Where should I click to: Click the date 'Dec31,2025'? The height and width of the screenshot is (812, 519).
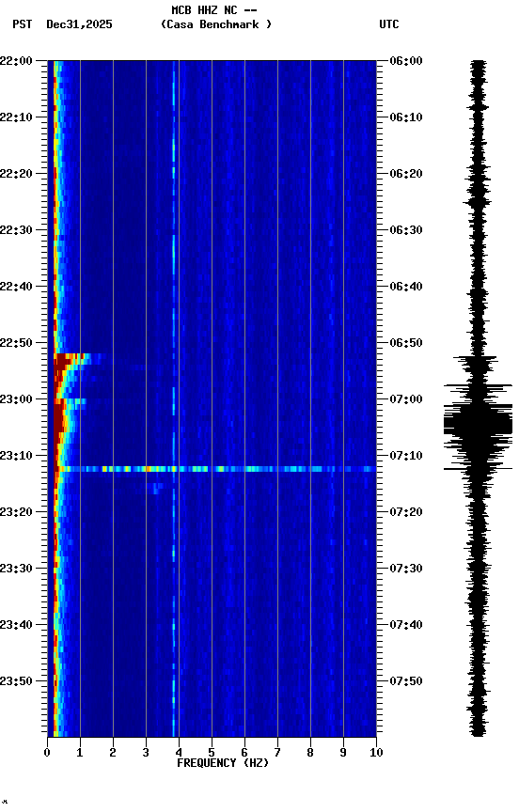pyautogui.click(x=79, y=24)
